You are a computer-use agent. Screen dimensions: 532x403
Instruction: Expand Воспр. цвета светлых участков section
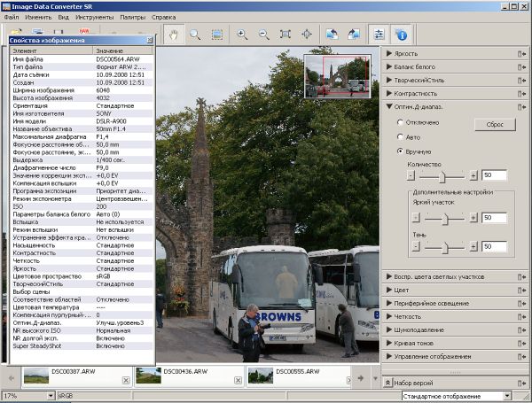point(389,276)
